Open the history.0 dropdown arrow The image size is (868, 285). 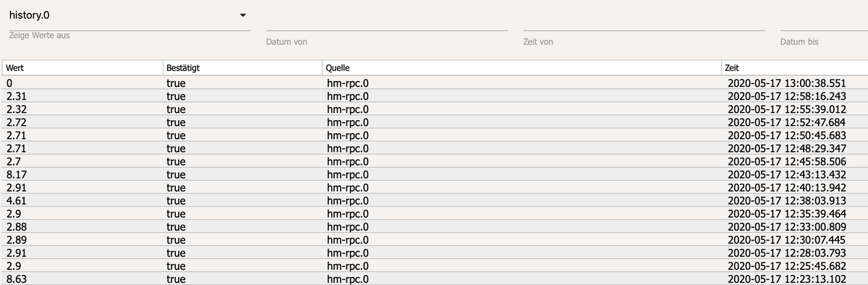[x=243, y=15]
